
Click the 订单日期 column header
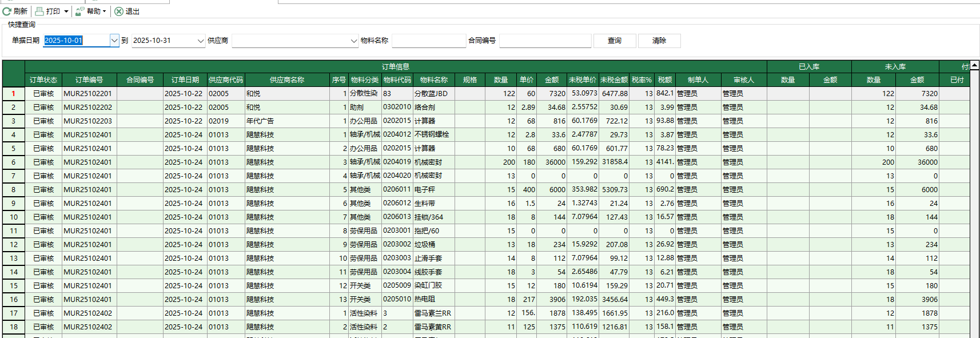(185, 80)
